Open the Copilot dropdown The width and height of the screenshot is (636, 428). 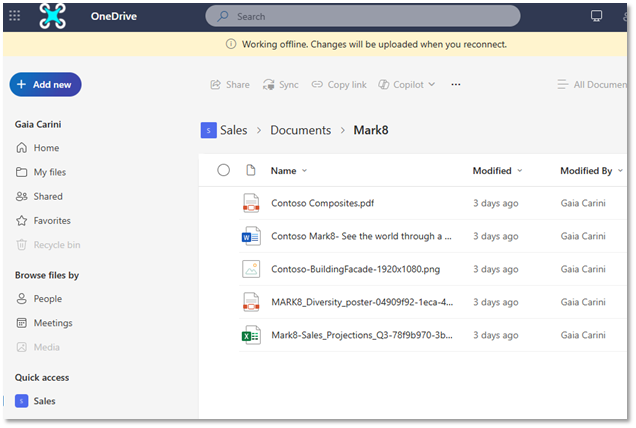(x=406, y=84)
